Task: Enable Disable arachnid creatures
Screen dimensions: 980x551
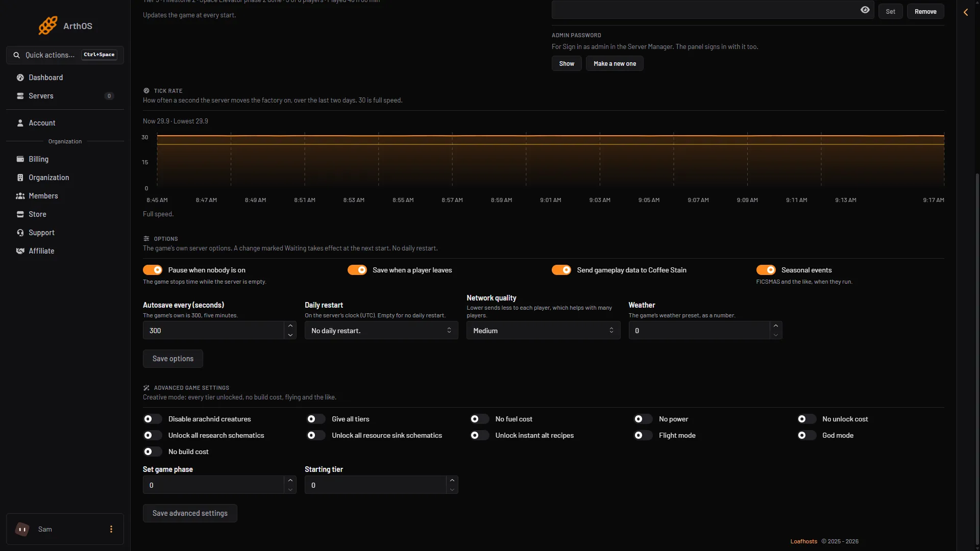Action: click(153, 419)
